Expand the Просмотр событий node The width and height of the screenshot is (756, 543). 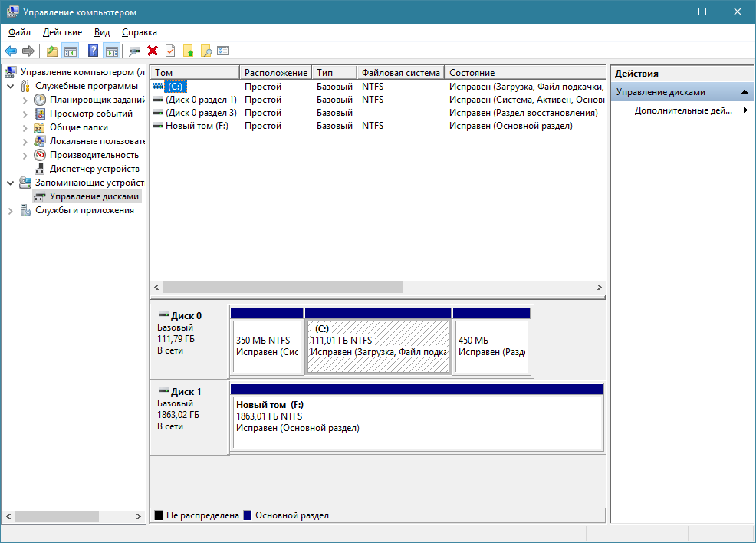click(x=25, y=114)
